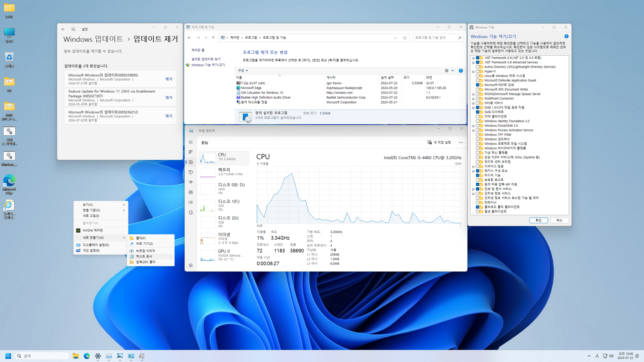This screenshot has width=644, height=362.
Task: Click the Task Manager hamburger navigation icon
Action: point(191,142)
